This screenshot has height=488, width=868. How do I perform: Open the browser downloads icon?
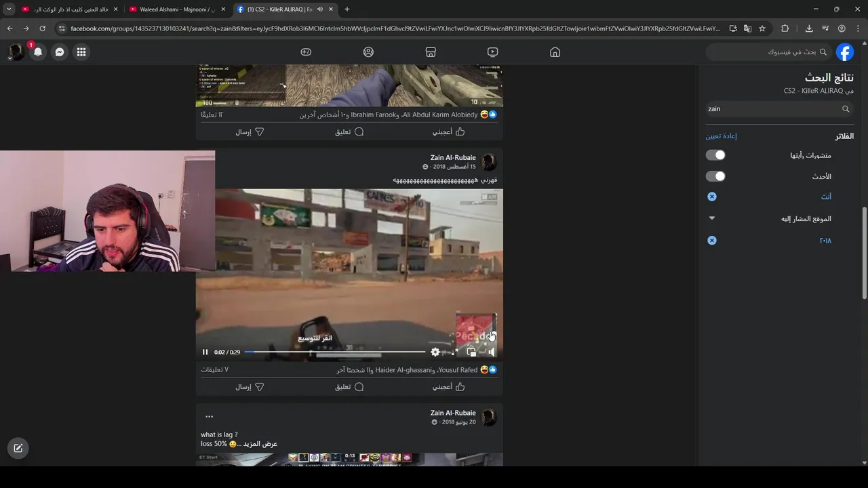[809, 28]
